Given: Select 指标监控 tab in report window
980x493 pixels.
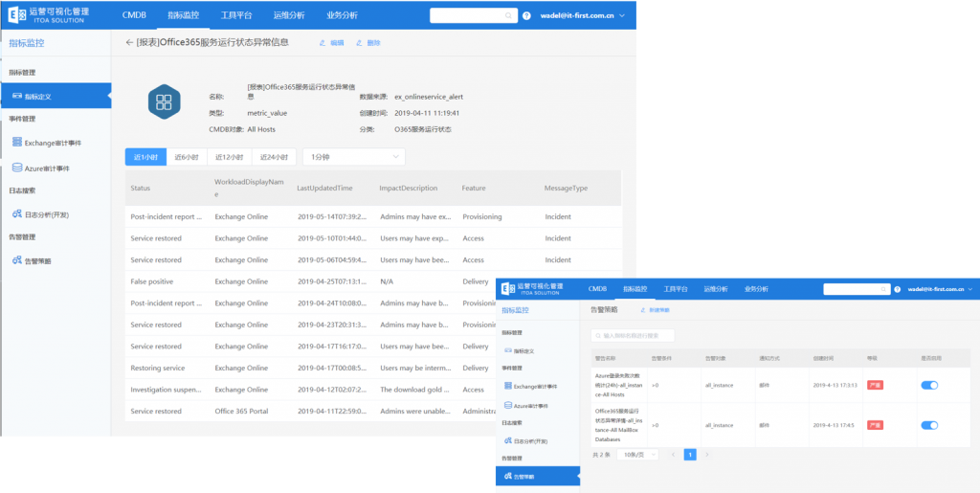Looking at the screenshot, I should (183, 15).
